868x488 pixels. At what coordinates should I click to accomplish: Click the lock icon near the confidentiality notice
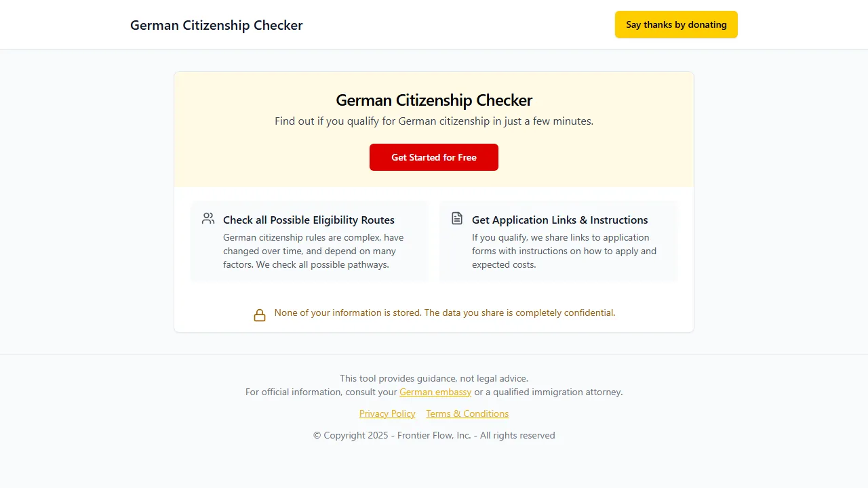click(x=260, y=314)
